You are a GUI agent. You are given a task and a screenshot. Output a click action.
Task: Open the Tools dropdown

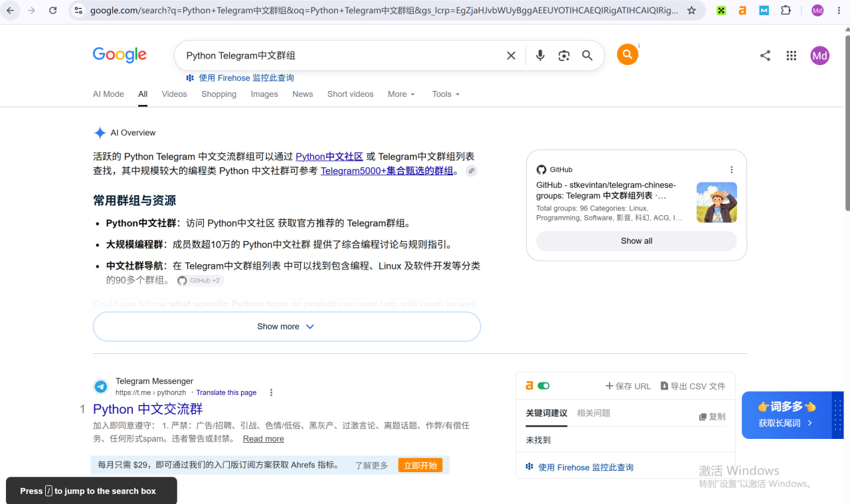(x=446, y=94)
